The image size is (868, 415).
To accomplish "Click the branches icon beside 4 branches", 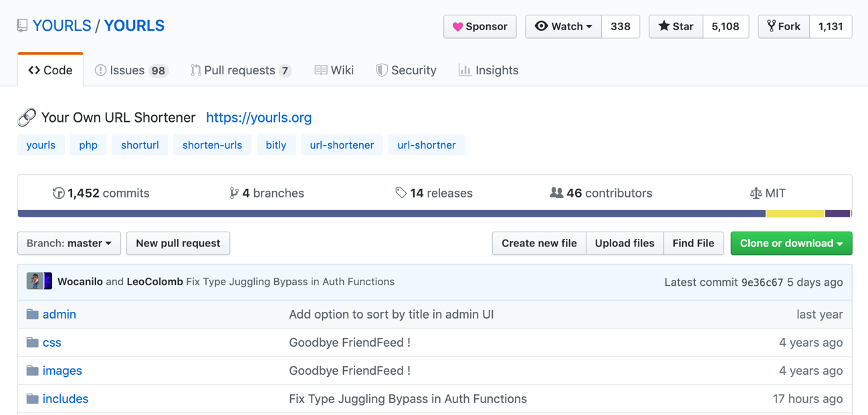I will point(233,193).
